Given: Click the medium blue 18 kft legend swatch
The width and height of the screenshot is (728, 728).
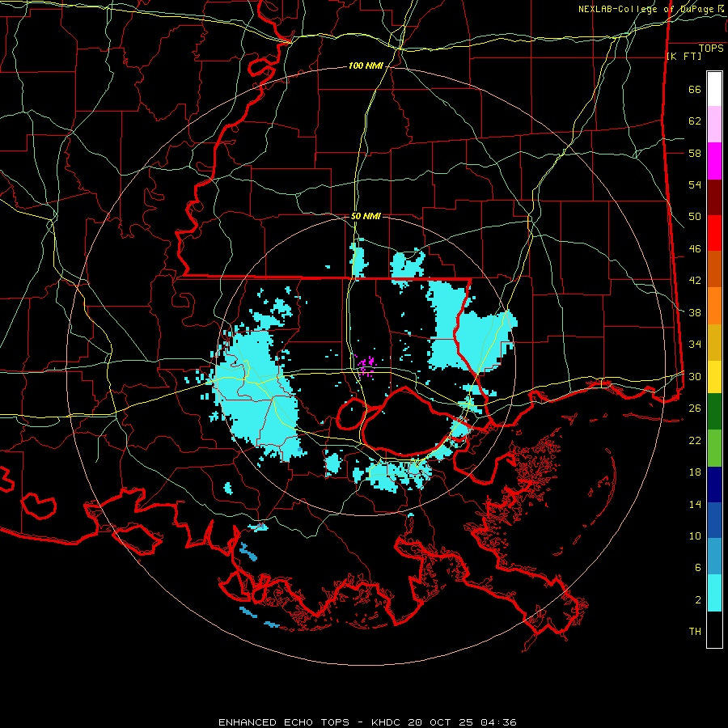Looking at the screenshot, I should click(714, 520).
